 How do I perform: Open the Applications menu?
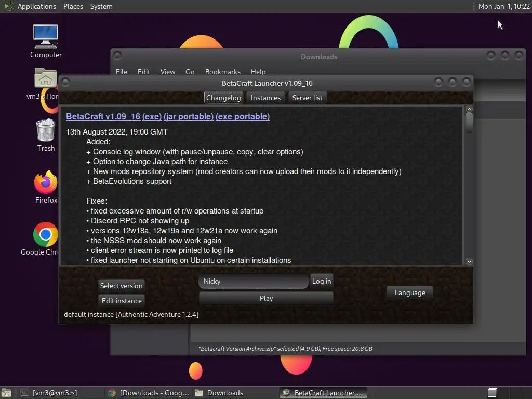click(37, 6)
